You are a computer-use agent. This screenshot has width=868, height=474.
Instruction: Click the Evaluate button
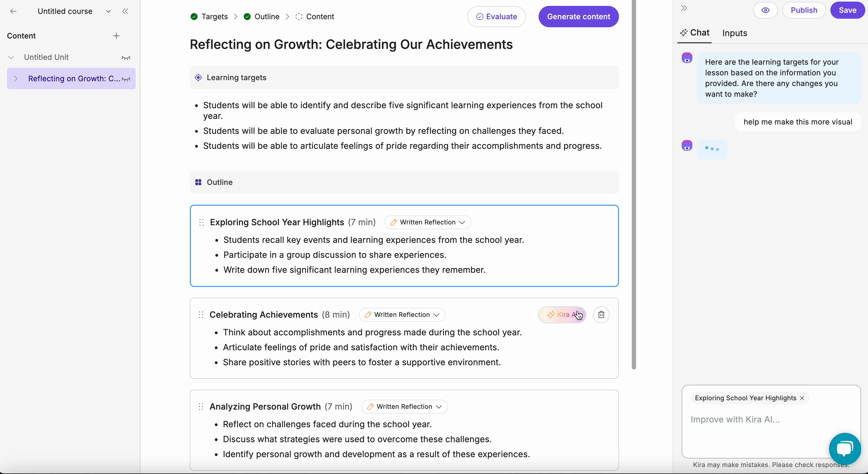(x=496, y=17)
